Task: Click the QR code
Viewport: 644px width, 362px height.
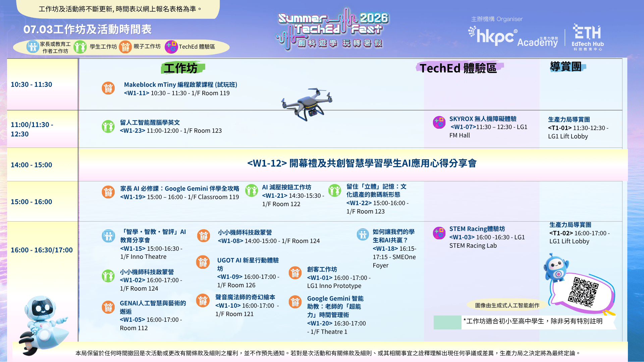Action: click(x=583, y=292)
